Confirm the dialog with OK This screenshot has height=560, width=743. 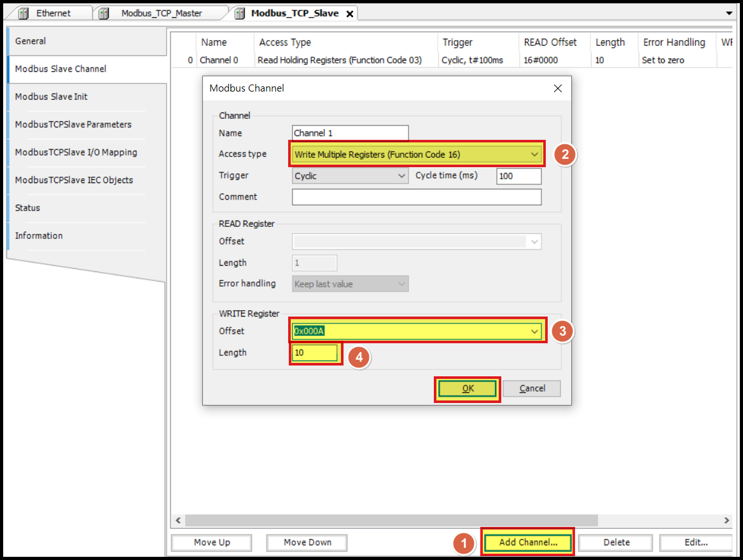click(x=467, y=388)
